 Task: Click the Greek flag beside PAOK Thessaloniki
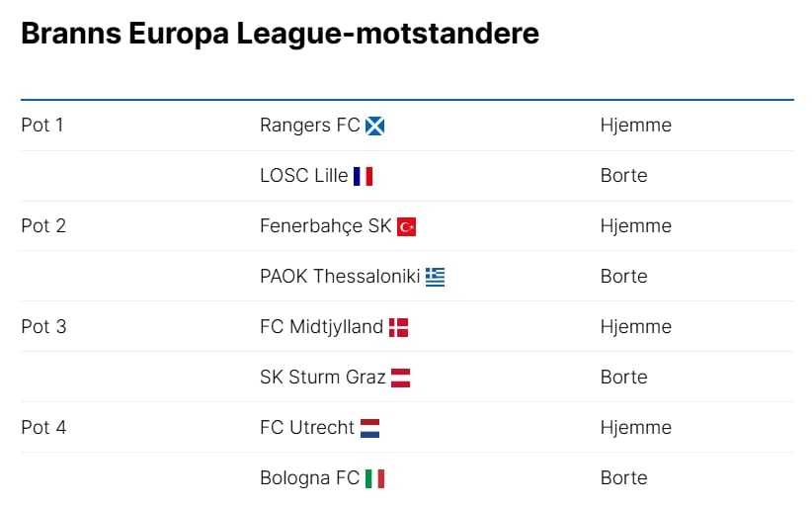tap(435, 277)
